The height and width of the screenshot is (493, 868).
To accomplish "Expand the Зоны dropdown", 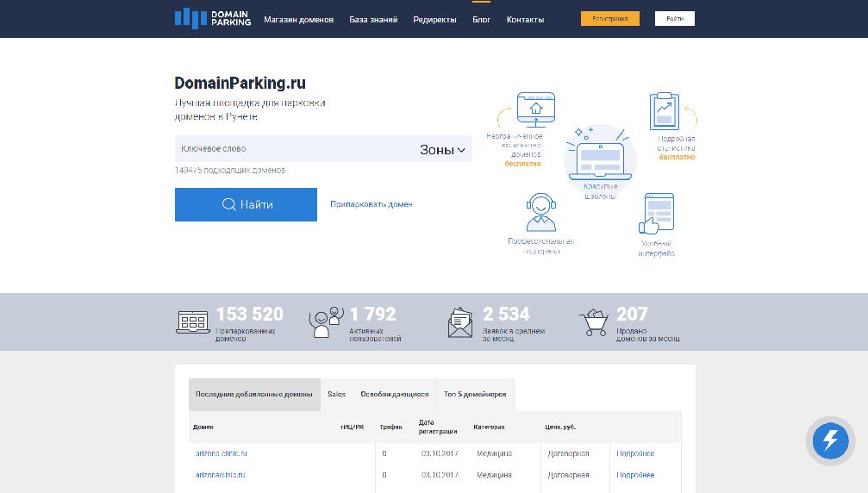I will (442, 149).
